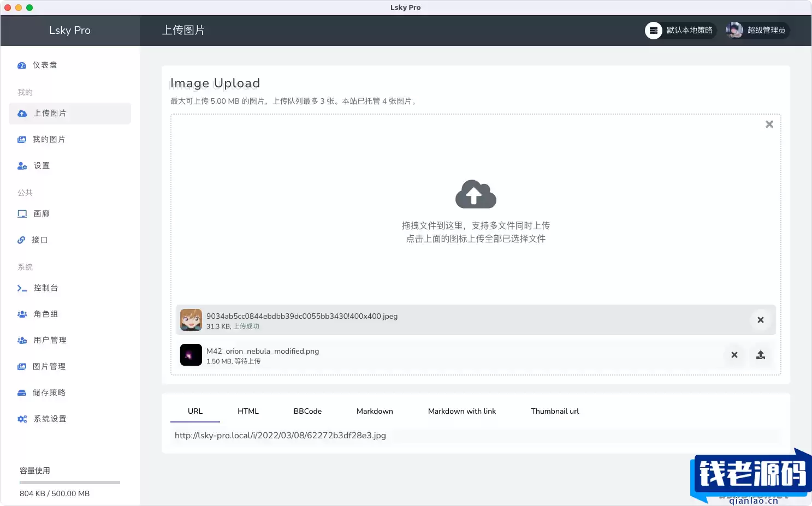The width and height of the screenshot is (812, 506).
Task: Click the capacity usage progress bar
Action: [x=70, y=483]
